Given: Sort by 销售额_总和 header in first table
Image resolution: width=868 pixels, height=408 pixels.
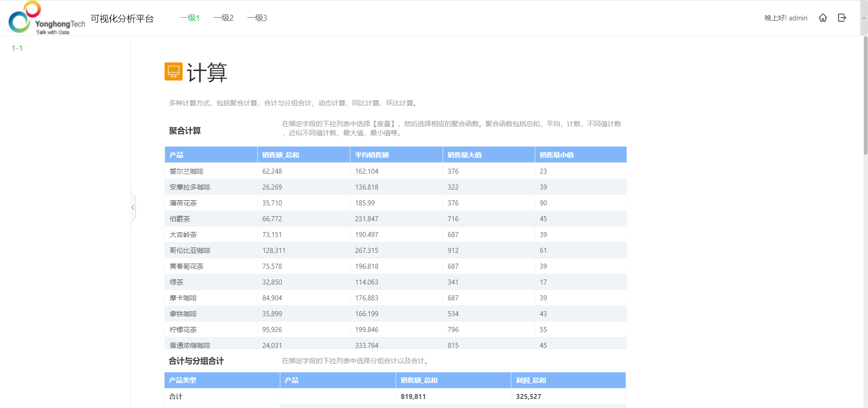Looking at the screenshot, I should click(280, 155).
